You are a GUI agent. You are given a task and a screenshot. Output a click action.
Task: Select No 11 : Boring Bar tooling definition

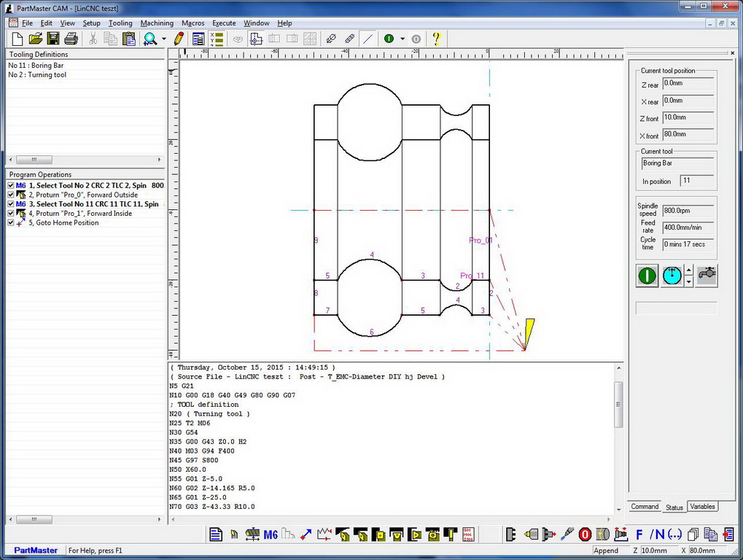(x=36, y=66)
